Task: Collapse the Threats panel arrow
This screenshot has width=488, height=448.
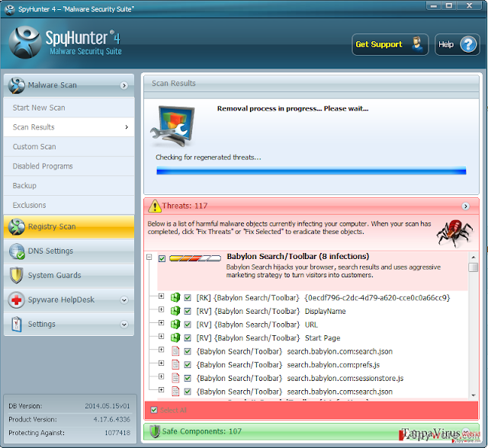Action: click(466, 206)
